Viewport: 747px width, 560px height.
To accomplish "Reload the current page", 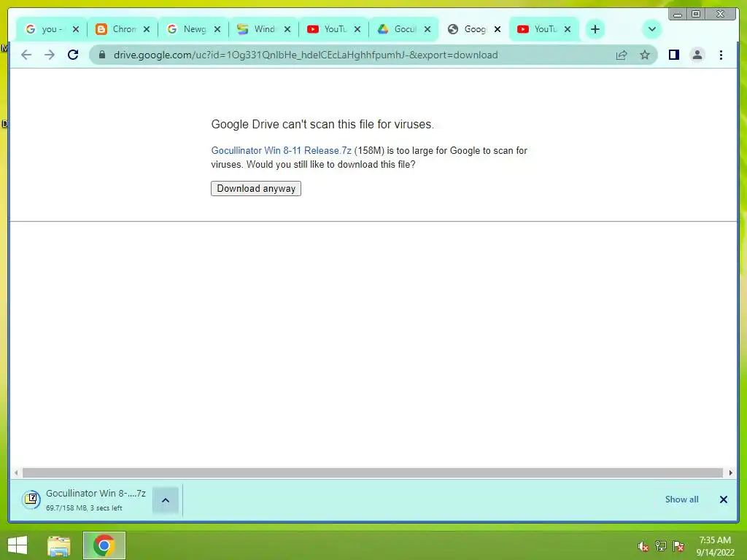I will point(73,55).
